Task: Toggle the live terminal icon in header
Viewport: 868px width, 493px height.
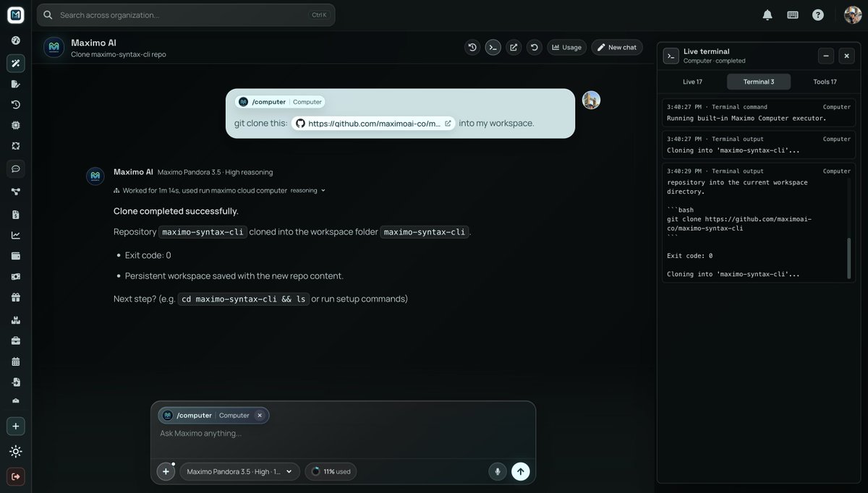Action: [x=493, y=47]
